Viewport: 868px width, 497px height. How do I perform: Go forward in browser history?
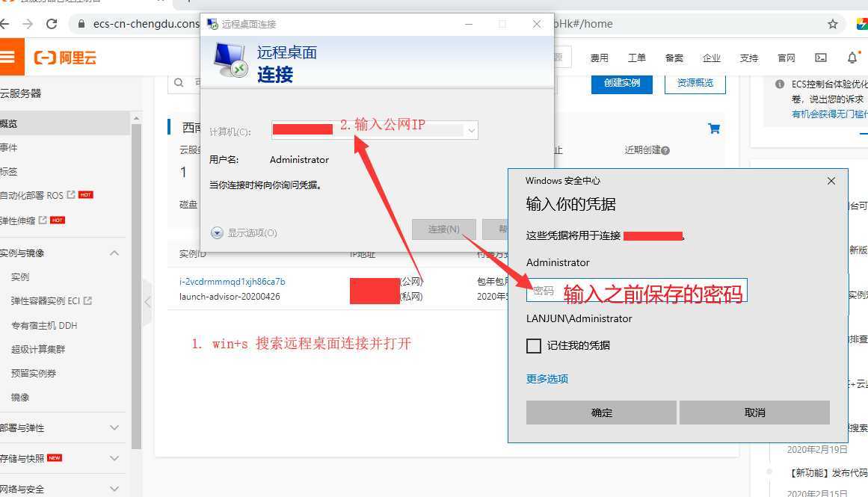coord(28,24)
